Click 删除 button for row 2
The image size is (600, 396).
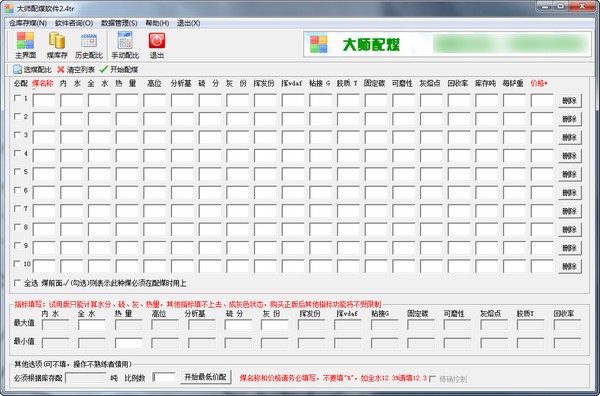(570, 119)
